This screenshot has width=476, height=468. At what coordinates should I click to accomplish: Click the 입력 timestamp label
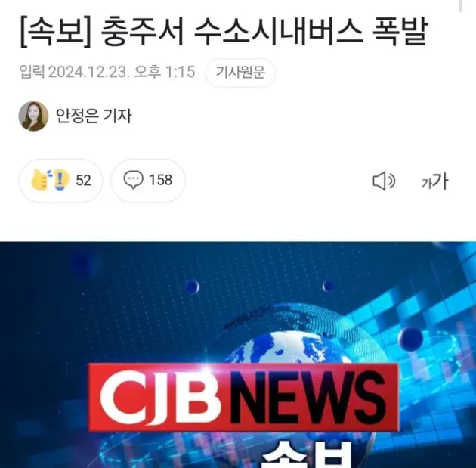coord(32,72)
